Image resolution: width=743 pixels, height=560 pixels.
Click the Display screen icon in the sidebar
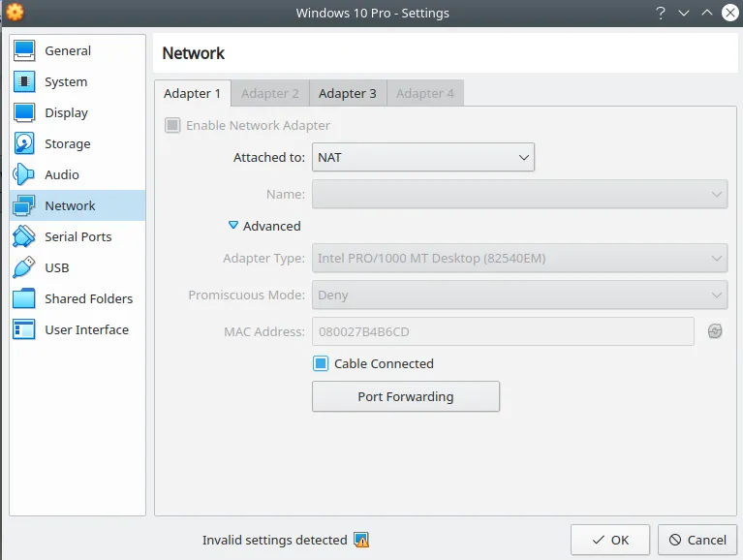(x=24, y=112)
